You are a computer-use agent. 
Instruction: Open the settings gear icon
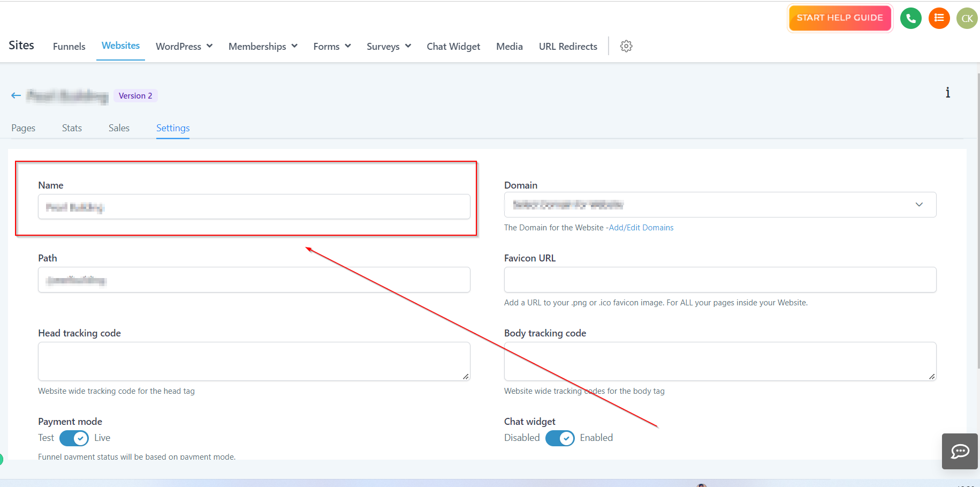point(626,46)
